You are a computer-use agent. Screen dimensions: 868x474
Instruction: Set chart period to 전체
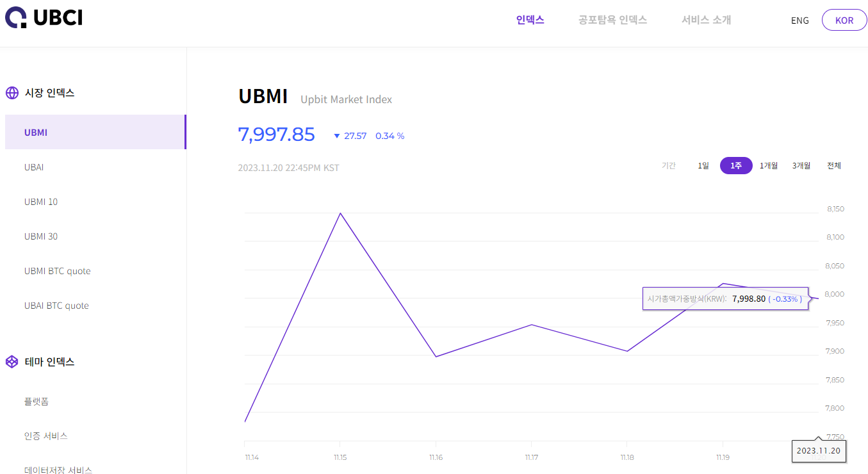[834, 166]
